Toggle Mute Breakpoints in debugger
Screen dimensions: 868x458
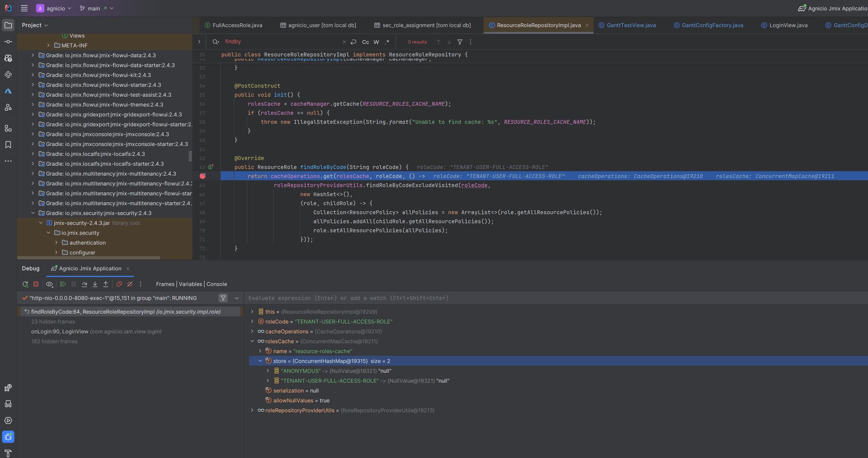click(130, 284)
